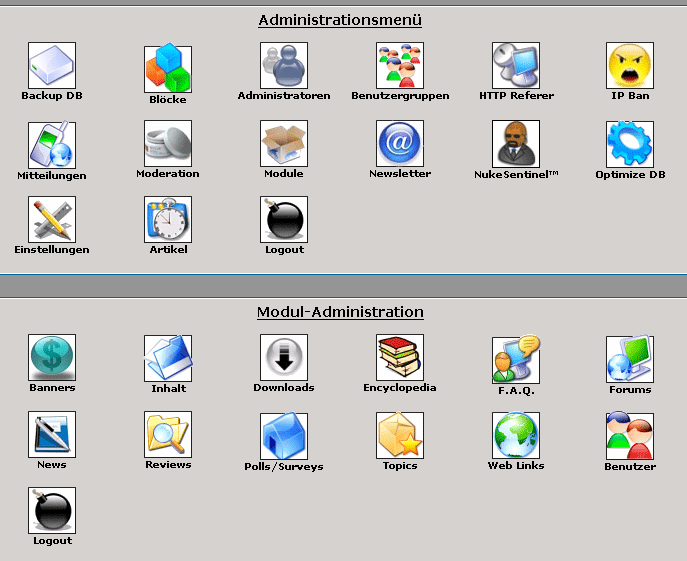Open the Module cardboard box icon
687x561 pixels.
point(284,143)
